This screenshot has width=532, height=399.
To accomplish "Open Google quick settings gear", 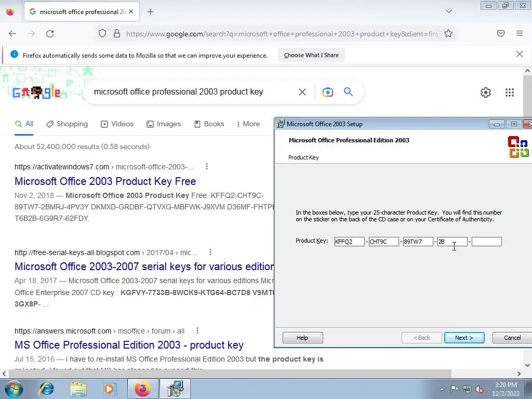I will pos(486,92).
